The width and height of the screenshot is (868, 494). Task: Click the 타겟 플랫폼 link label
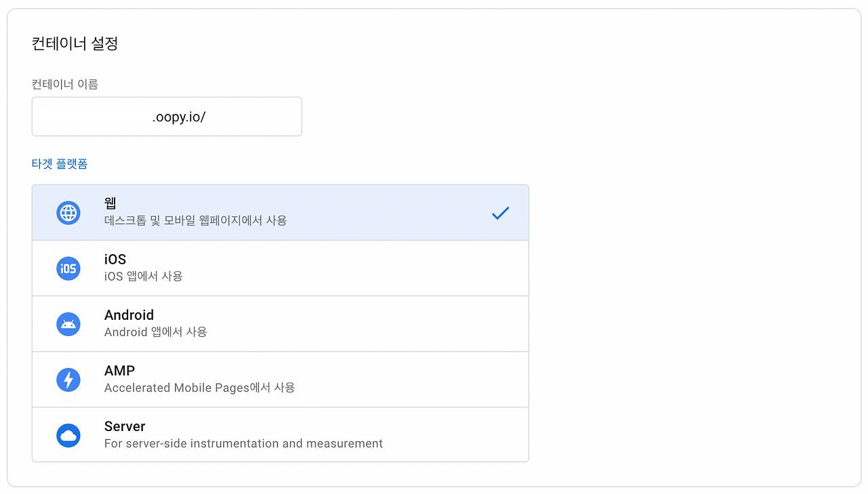[60, 164]
